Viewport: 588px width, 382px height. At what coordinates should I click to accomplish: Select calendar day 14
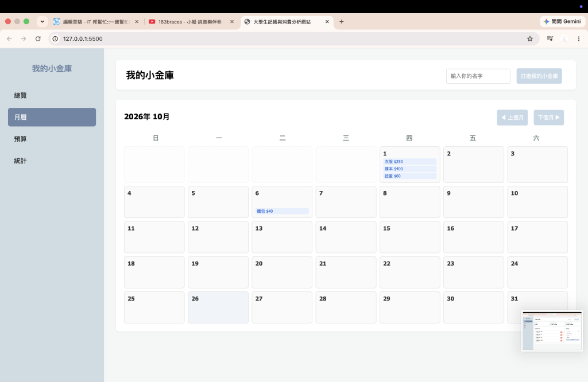click(x=346, y=237)
